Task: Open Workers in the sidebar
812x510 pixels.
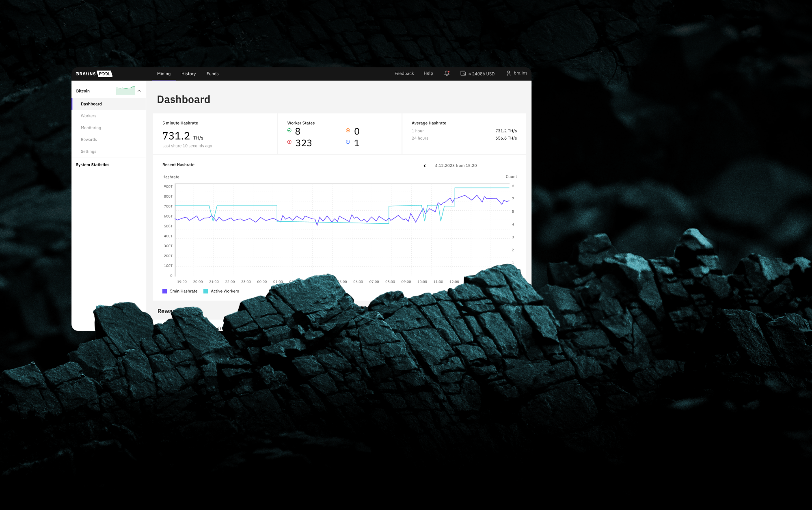Action: pos(89,116)
